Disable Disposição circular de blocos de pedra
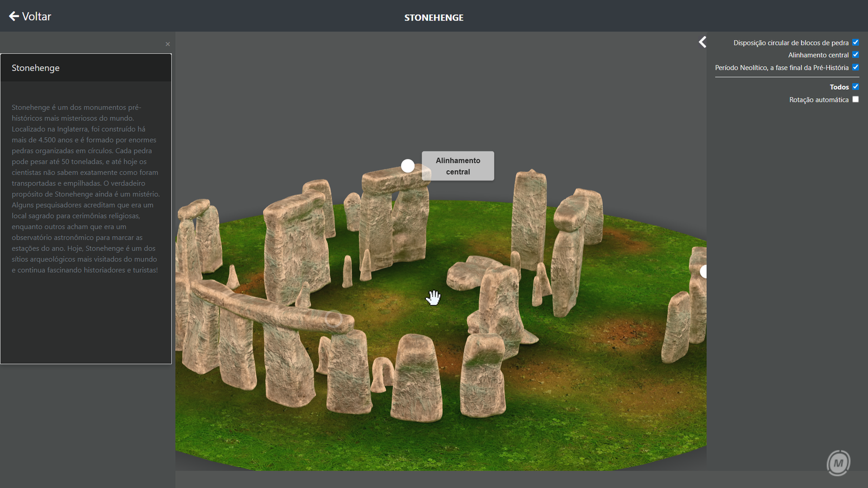Viewport: 868px width, 488px height. (856, 42)
